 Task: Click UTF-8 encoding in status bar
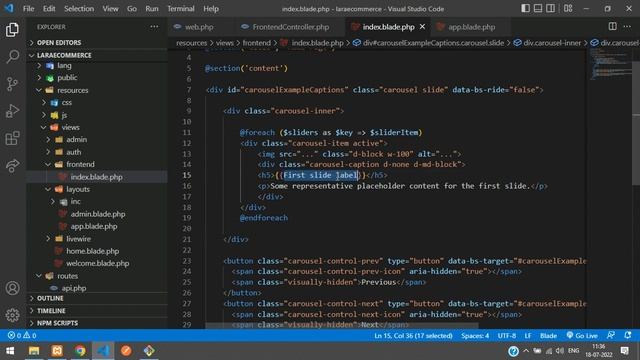[507, 336]
